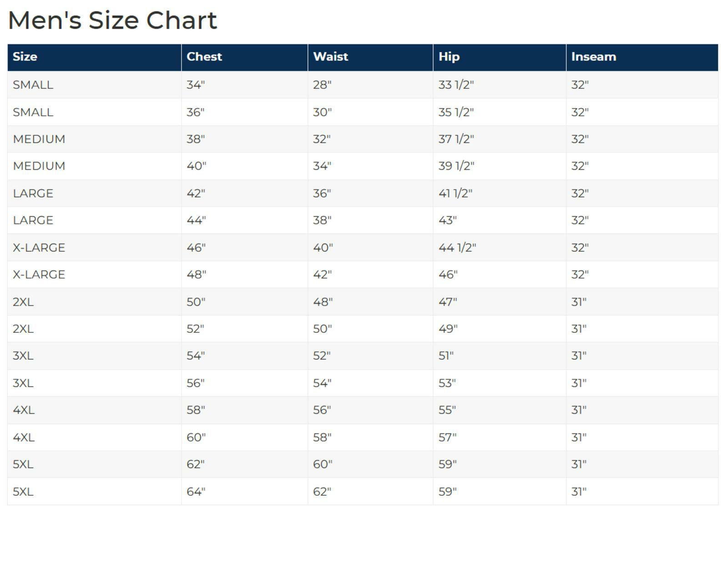Pick the 60" waist value
This screenshot has height=568, width=728.
tap(323, 464)
